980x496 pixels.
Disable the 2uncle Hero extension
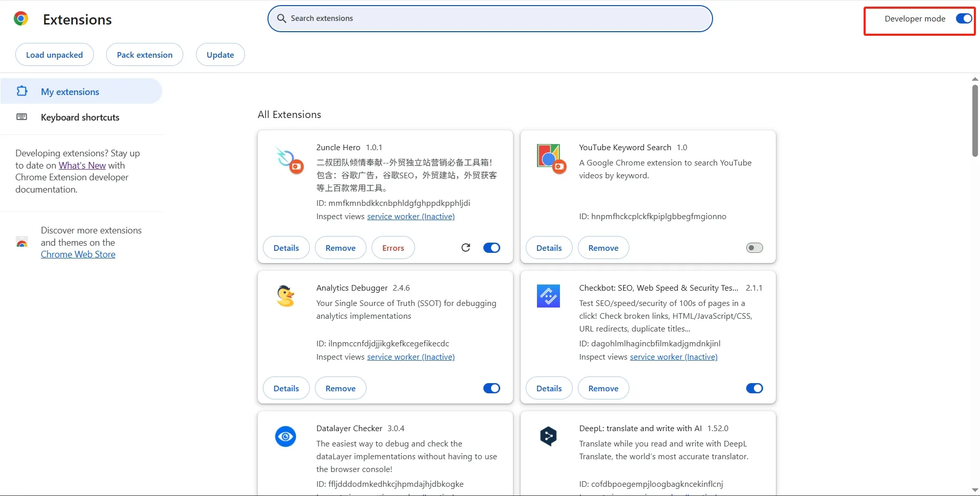point(492,248)
